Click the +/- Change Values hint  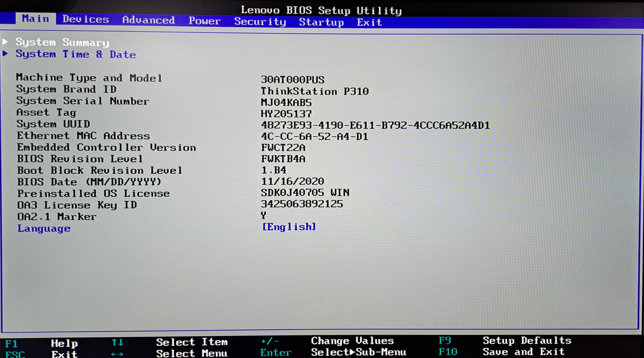[327, 341]
